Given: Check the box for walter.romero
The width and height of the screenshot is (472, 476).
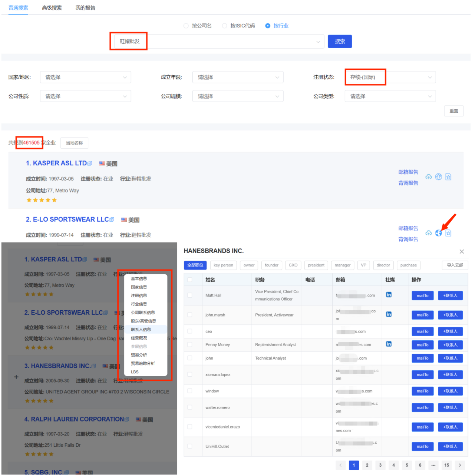Looking at the screenshot, I should (x=190, y=407).
